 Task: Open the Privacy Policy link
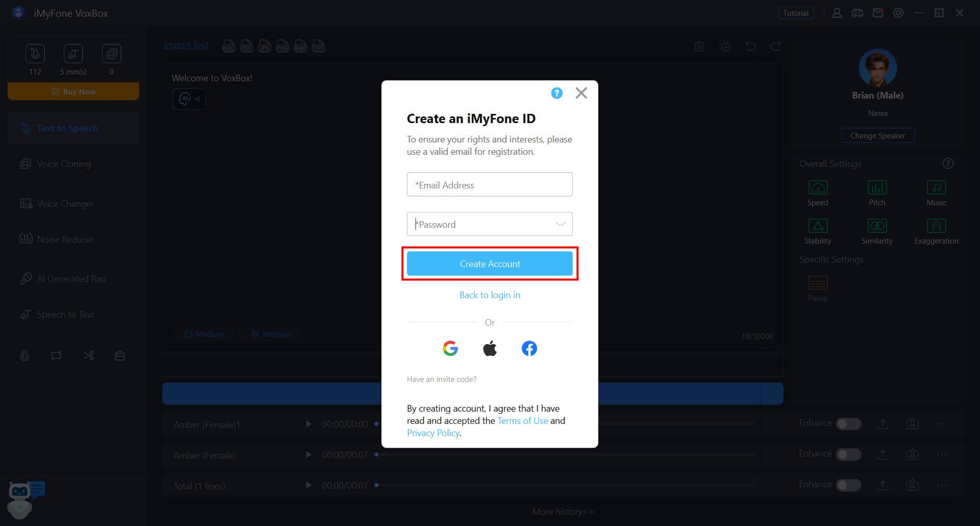[433, 433]
